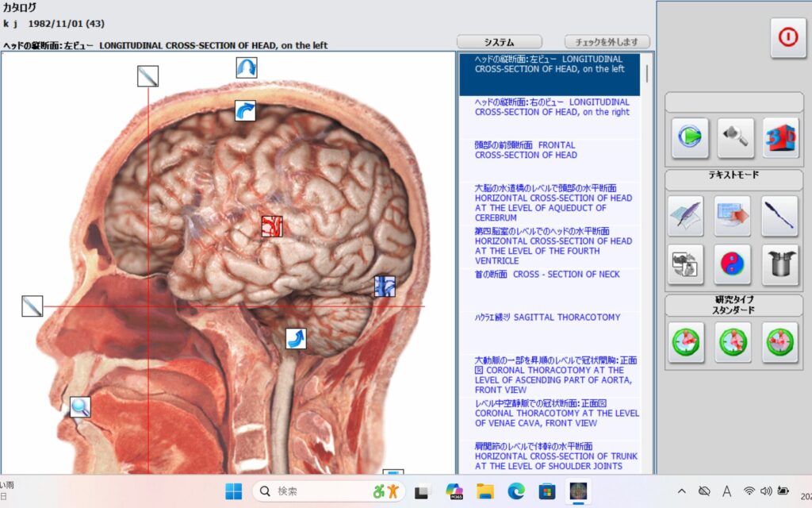Select FRONTAL CROSS-SECTION OF HEAD in list
This screenshot has width=812, height=508.
(x=526, y=150)
